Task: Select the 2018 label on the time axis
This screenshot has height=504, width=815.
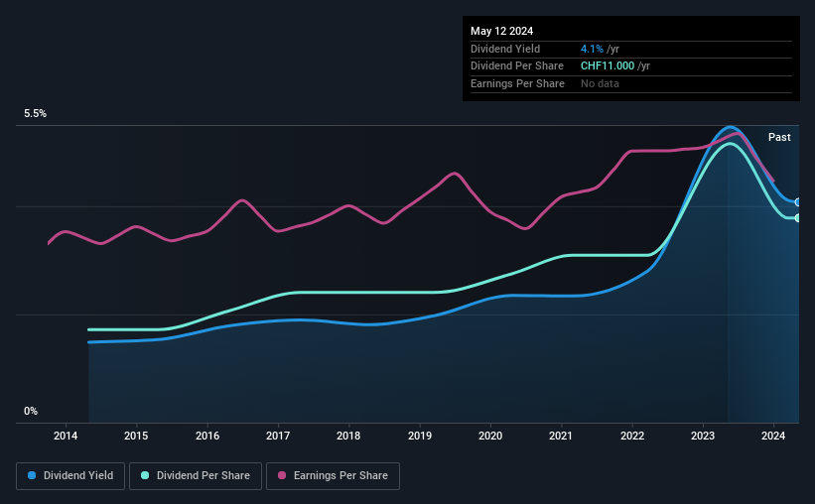Action: pos(348,436)
